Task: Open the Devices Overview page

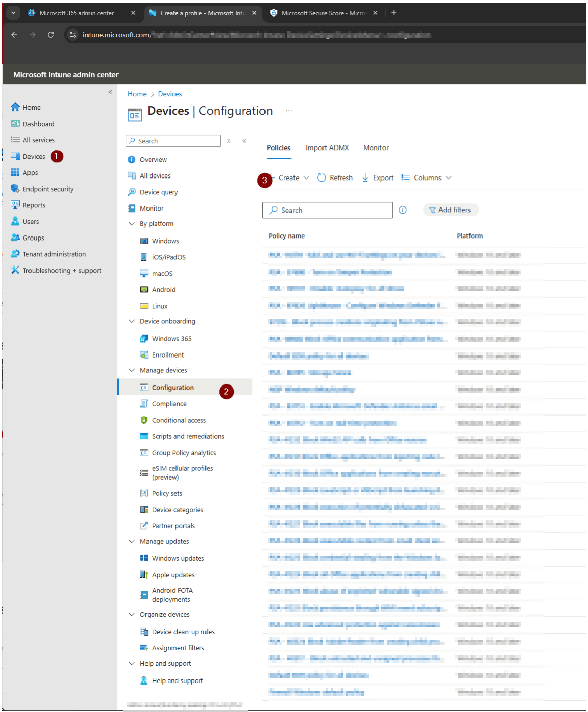Action: coord(153,160)
